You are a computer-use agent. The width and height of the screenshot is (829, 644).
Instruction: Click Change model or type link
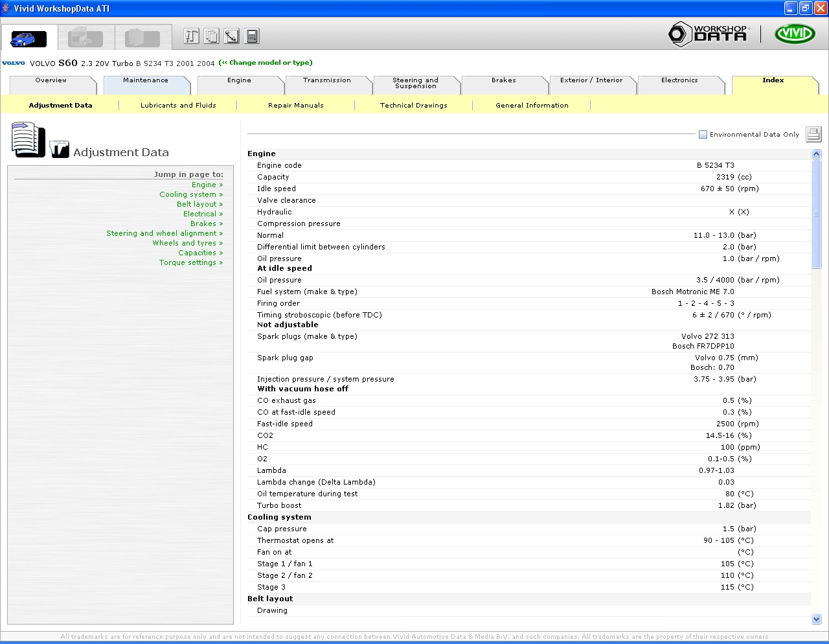(266, 63)
